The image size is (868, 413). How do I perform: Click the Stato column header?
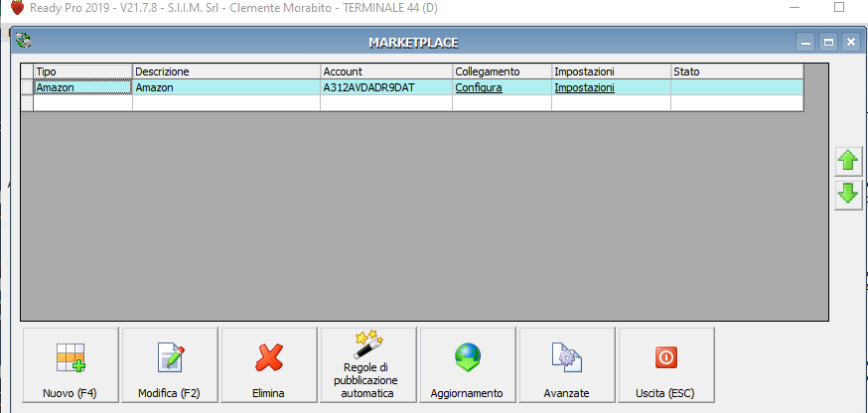click(737, 71)
